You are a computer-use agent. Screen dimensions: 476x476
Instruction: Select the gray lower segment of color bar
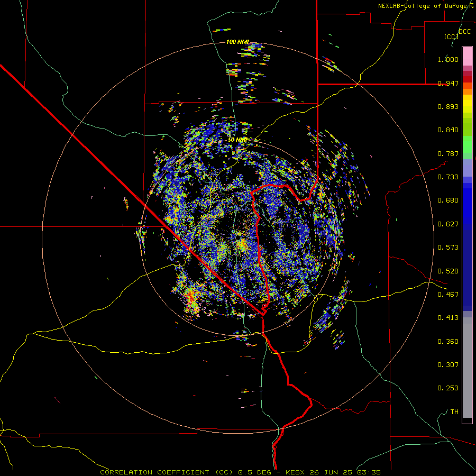coord(467,368)
